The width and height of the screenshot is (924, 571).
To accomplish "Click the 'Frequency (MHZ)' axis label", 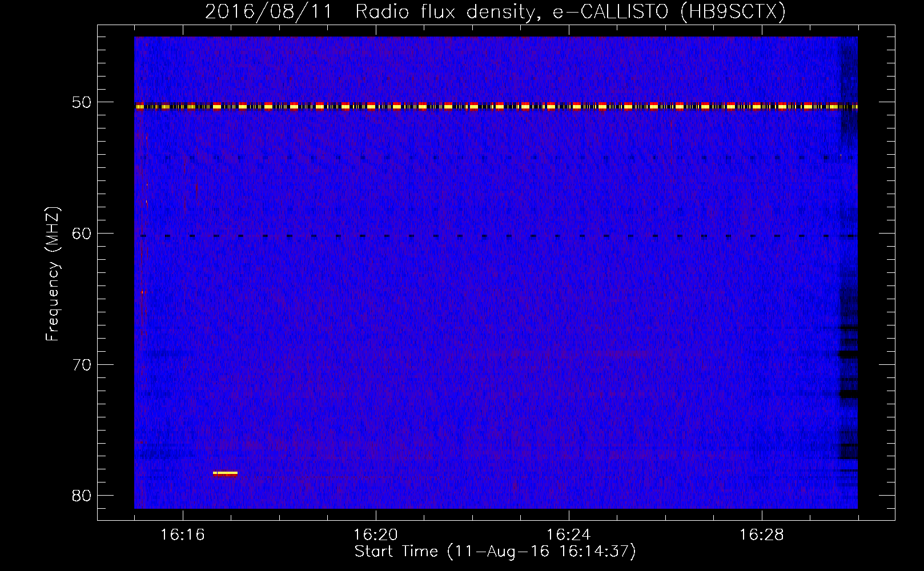I will 53,274.
